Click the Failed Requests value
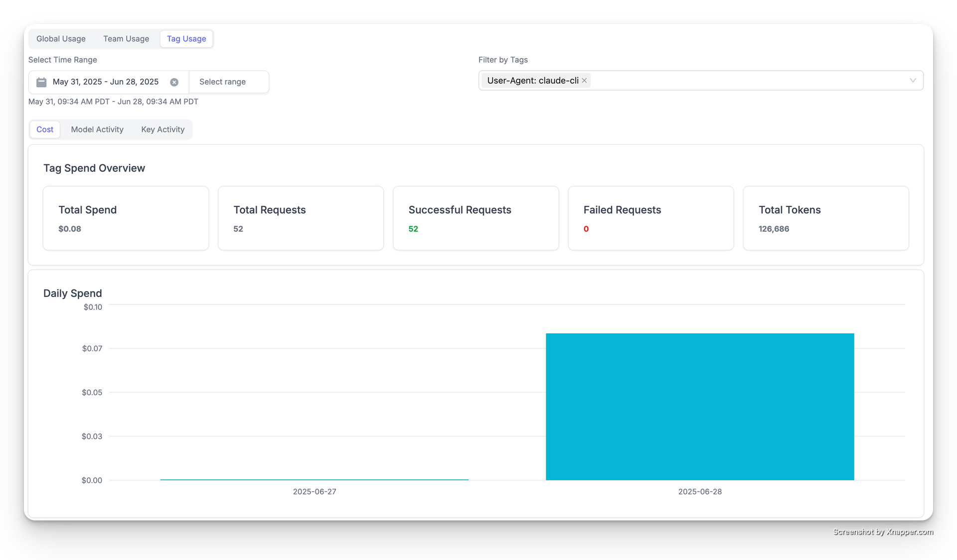Screen dimensions: 957x560 click(586, 229)
